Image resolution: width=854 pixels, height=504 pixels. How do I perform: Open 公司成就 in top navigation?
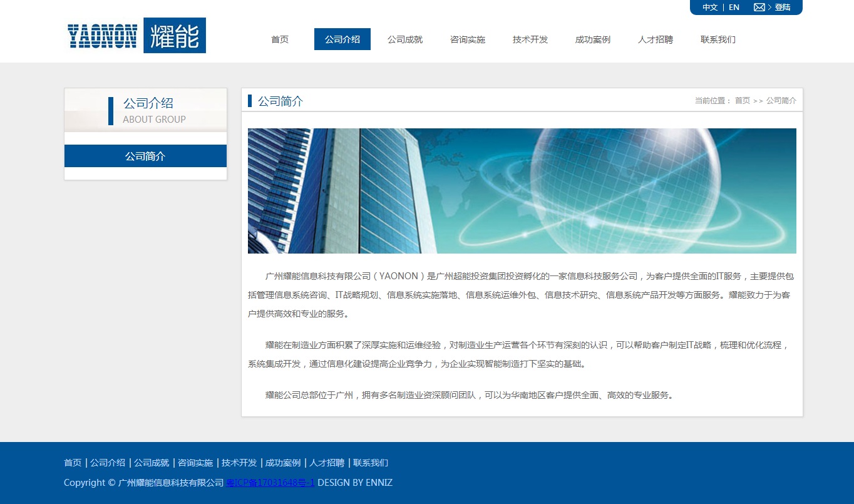pyautogui.click(x=405, y=39)
